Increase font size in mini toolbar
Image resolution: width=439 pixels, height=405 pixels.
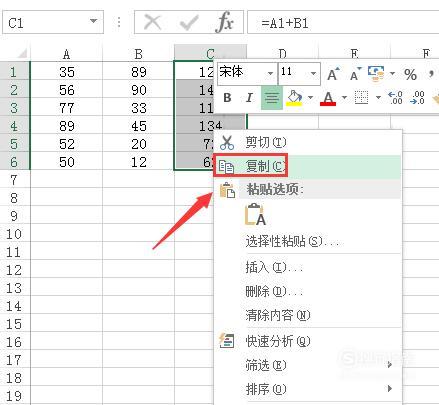[x=333, y=74]
